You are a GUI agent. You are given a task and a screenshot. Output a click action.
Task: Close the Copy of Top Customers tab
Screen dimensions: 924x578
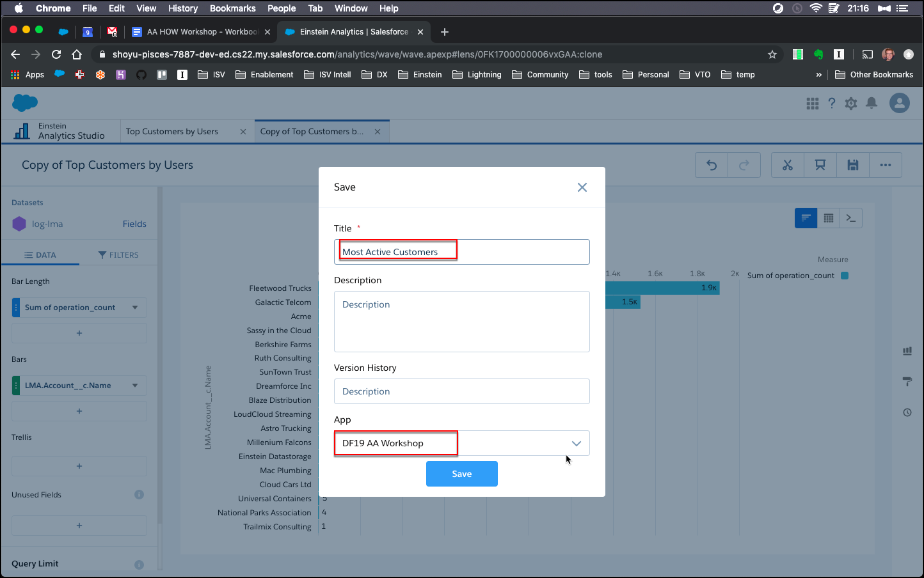378,132
